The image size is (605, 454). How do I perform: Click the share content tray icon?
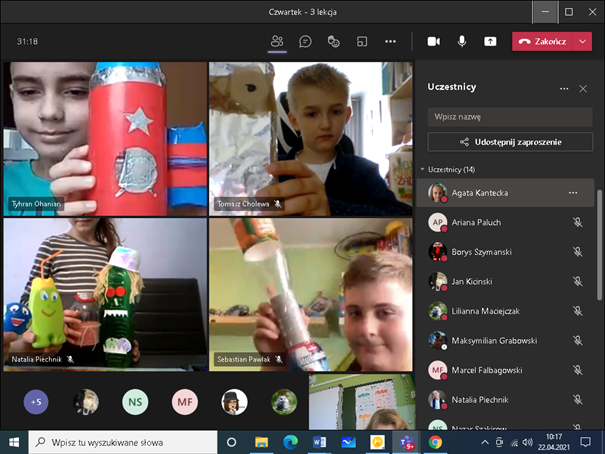(490, 41)
